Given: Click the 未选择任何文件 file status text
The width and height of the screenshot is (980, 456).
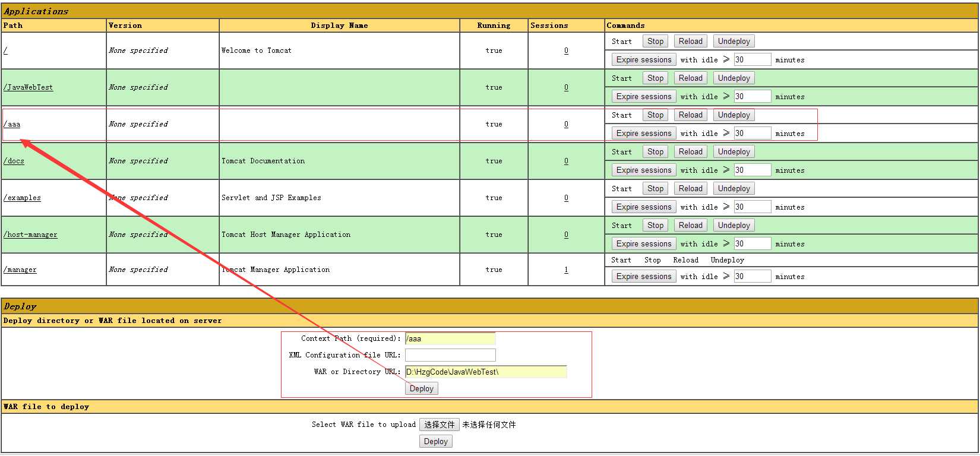Looking at the screenshot, I should (x=489, y=425).
